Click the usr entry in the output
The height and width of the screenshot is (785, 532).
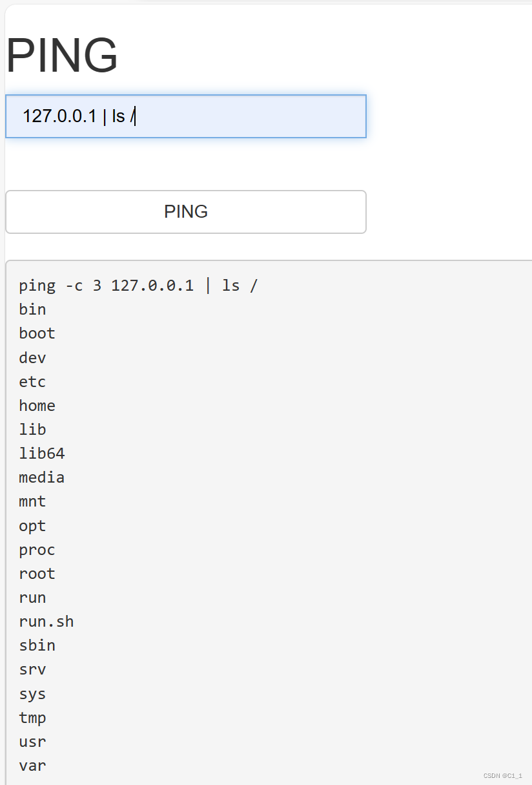coord(32,741)
